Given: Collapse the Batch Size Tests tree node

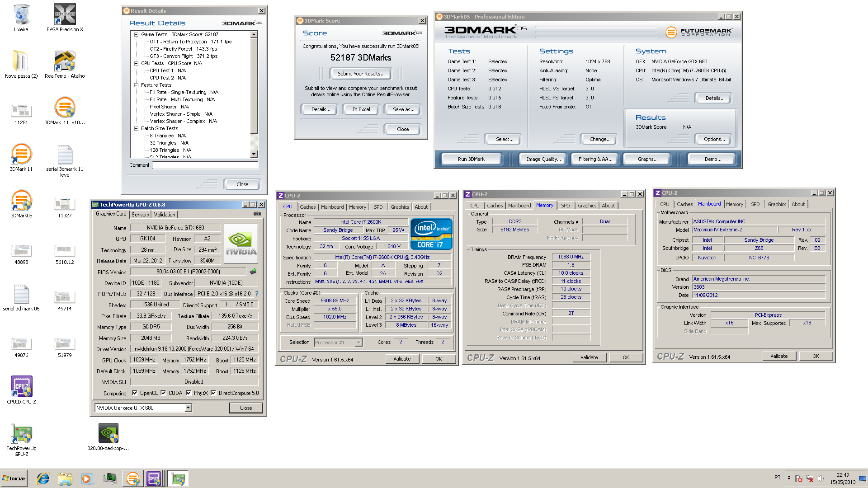Looking at the screenshot, I should [136, 128].
